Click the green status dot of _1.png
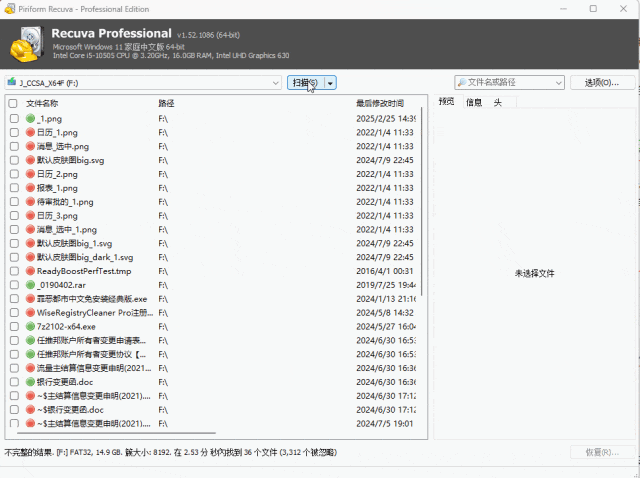Screen dimensions: 640x478 click(30, 119)
